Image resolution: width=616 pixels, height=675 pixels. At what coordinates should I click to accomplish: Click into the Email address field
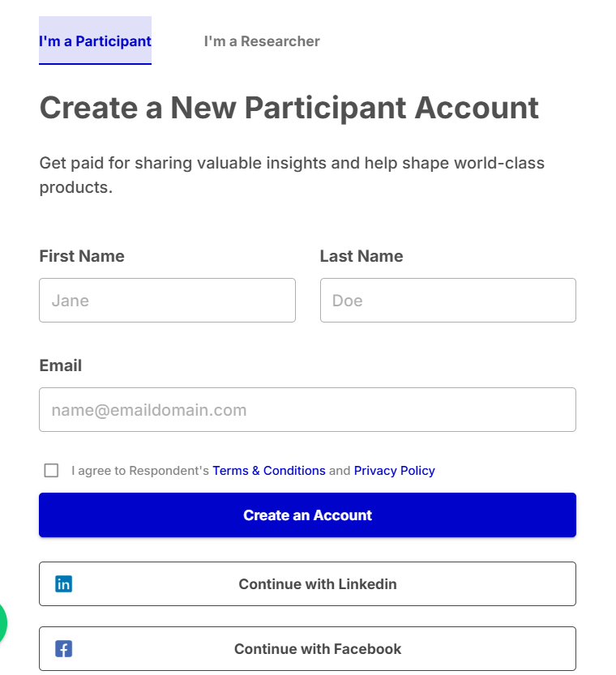(x=307, y=410)
